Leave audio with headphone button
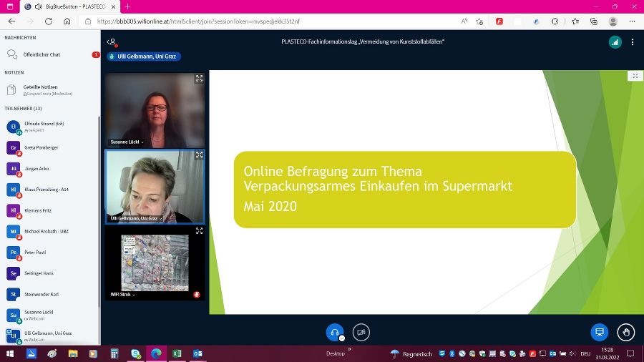Screen dimensions: 644x362 pos(335,333)
